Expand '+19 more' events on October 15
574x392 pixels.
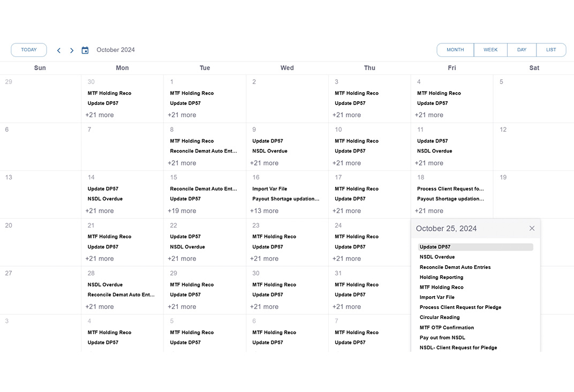(182, 211)
